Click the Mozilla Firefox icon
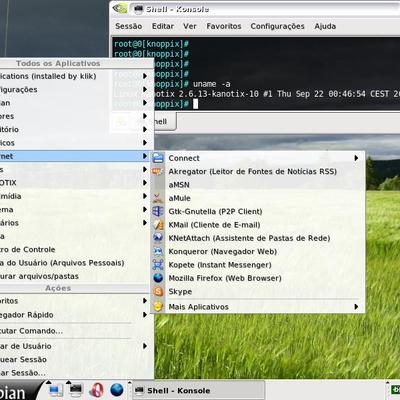Viewport: 400px width, 400px height. (158, 278)
